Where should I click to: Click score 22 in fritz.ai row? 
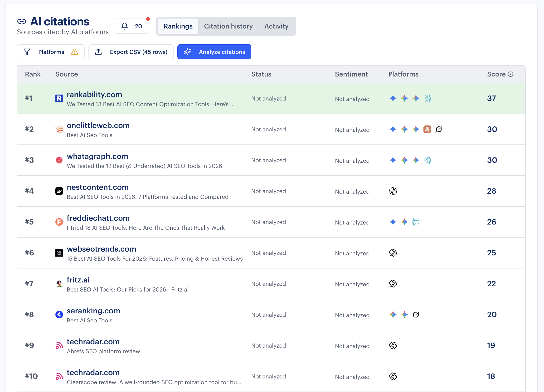(x=491, y=284)
